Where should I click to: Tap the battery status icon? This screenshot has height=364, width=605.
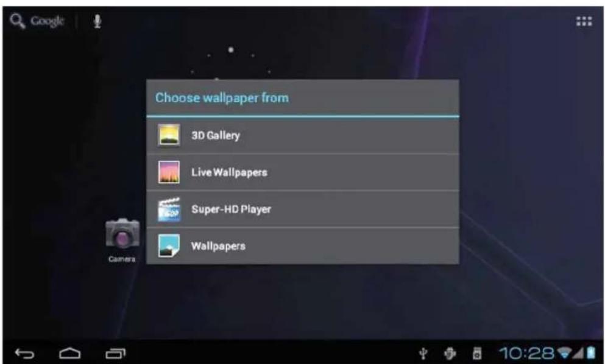[591, 352]
